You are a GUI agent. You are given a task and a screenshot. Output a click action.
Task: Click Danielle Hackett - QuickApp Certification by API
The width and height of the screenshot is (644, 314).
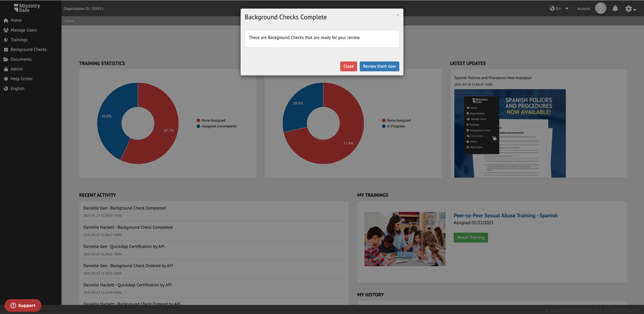(x=128, y=285)
